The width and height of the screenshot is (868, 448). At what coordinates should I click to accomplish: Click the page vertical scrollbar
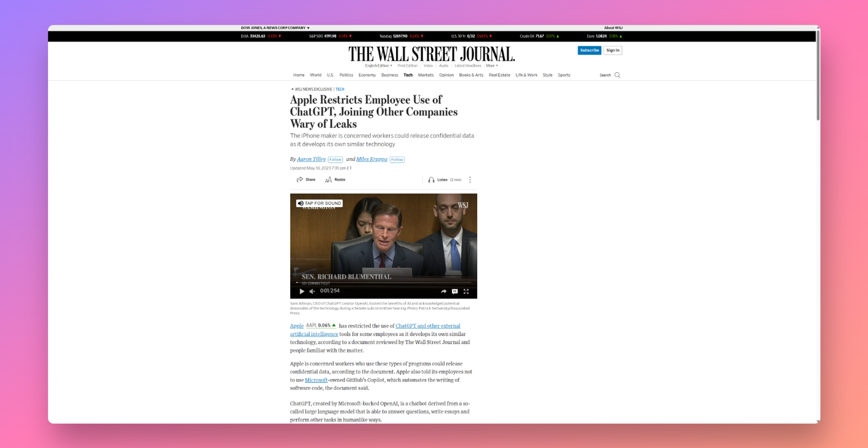pyautogui.click(x=818, y=76)
